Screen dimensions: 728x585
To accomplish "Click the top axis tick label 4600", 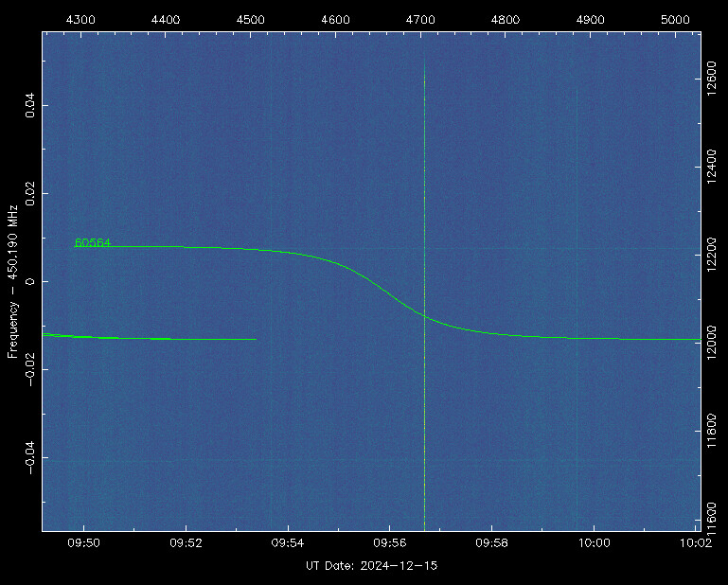I will click(336, 20).
